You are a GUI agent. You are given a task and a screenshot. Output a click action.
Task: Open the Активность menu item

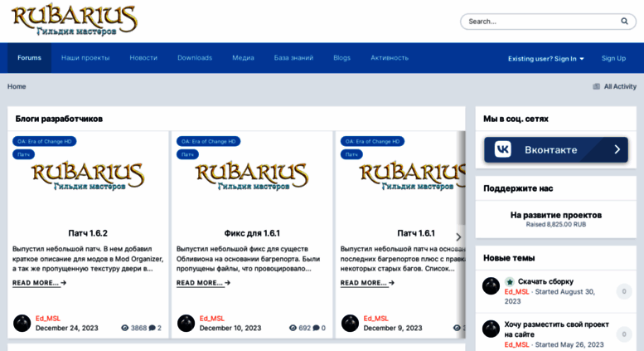pyautogui.click(x=390, y=58)
